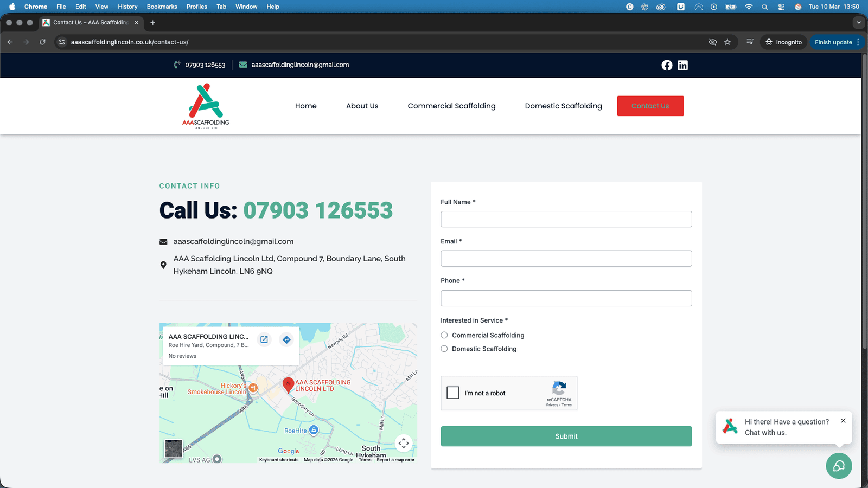Click the AAA Scaffolding logo
The image size is (868, 488).
coord(206,106)
